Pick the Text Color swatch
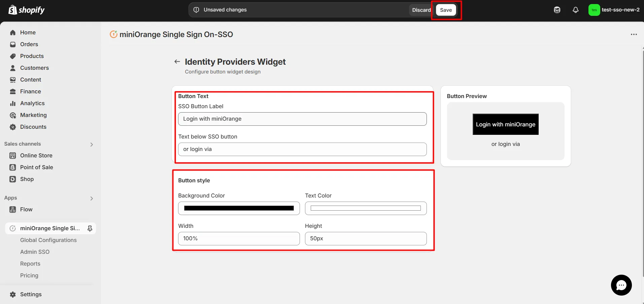 [x=366, y=208]
